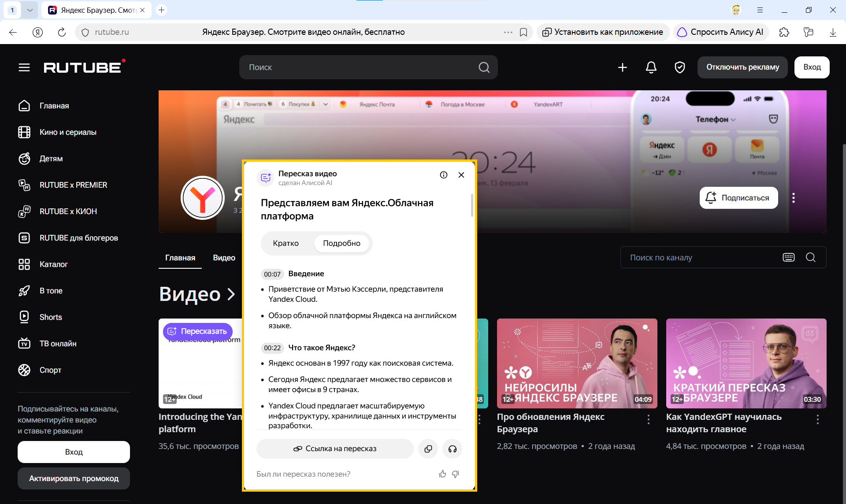Click Отключить рекламу button
The image size is (846, 504).
click(742, 67)
